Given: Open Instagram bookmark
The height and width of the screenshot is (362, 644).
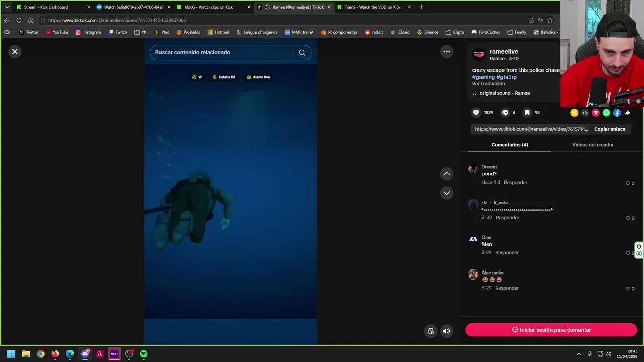Looking at the screenshot, I should (x=88, y=32).
